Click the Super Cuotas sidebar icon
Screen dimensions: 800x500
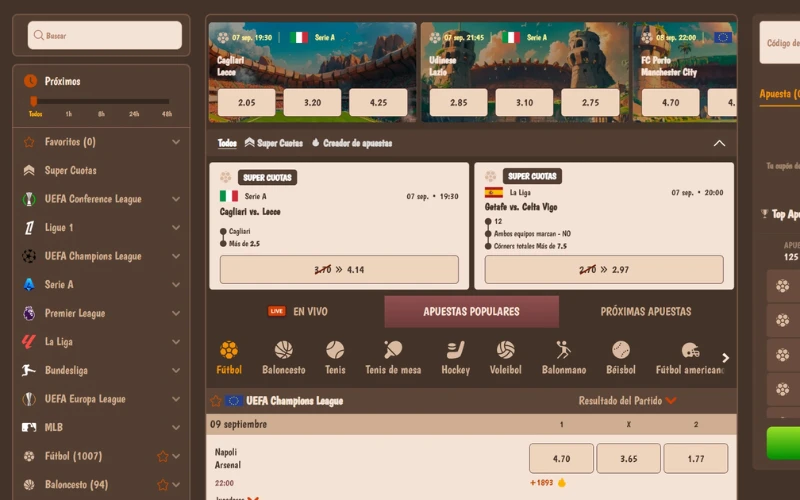(x=29, y=170)
